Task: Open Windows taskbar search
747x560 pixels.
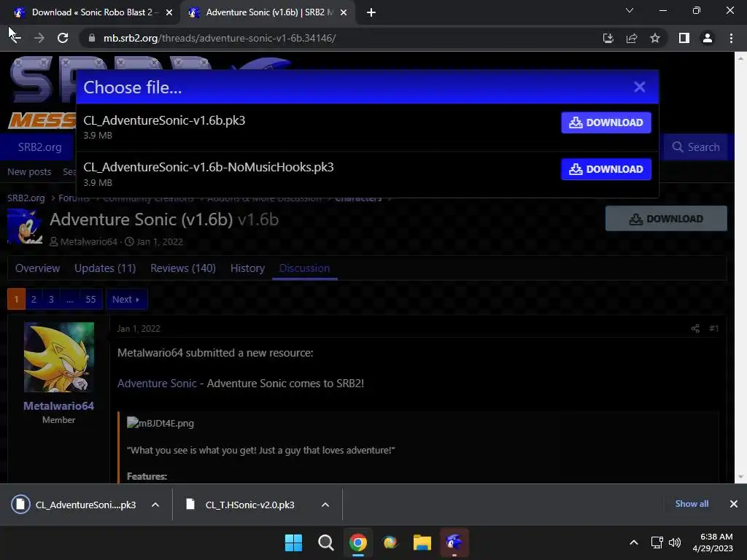Action: (326, 542)
